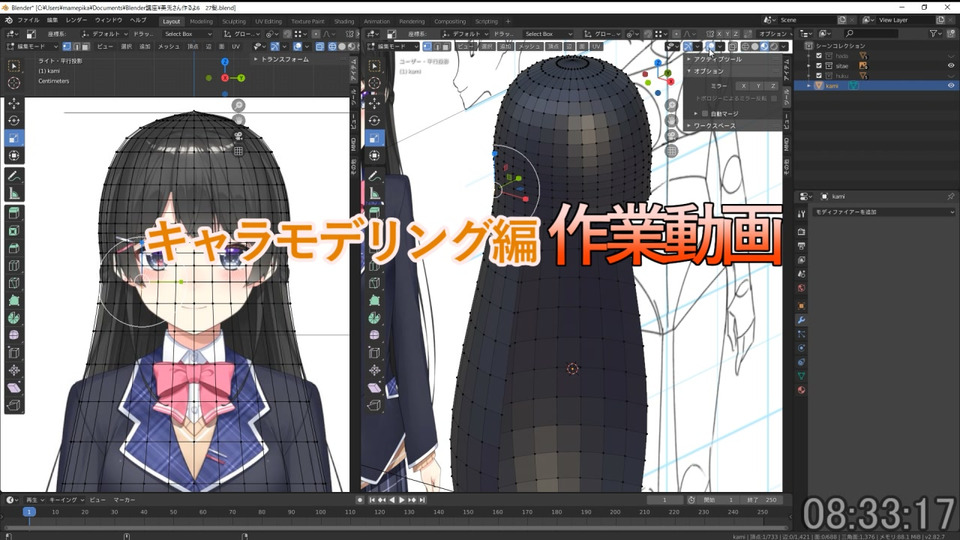Open the レンダー menu
This screenshot has height=540, width=960.
(77, 20)
